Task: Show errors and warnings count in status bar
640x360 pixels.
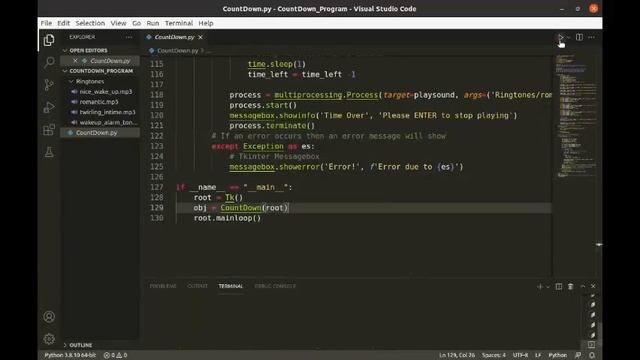Action: (x=116, y=355)
